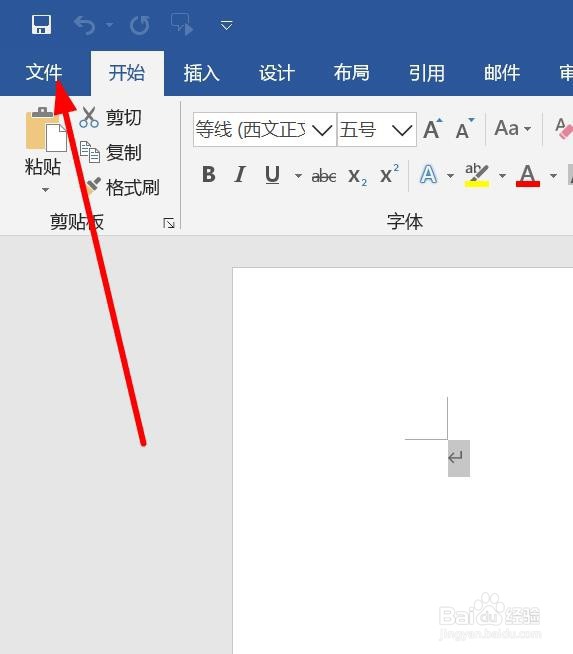Click the Clear Formatting eraser icon

tap(563, 128)
